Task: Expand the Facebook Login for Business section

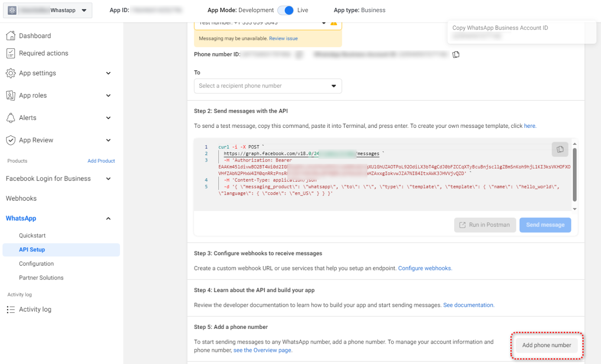Action: click(x=108, y=179)
